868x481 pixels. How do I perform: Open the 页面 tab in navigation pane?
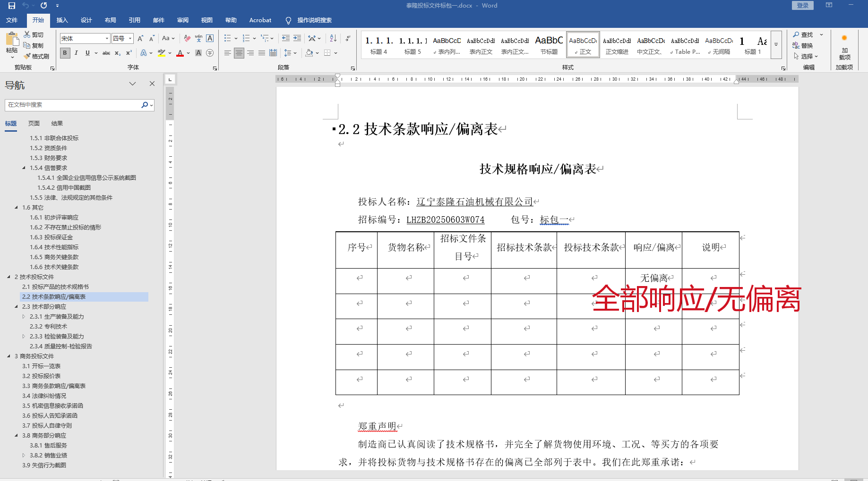34,124
